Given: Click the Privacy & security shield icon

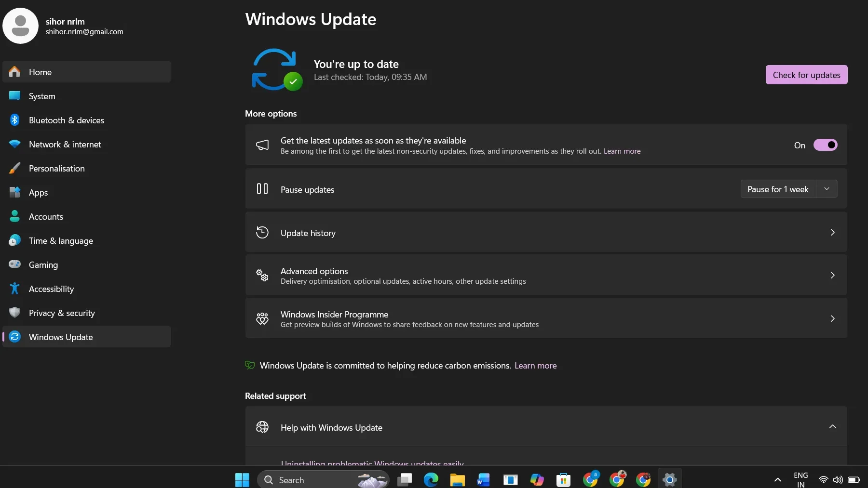Looking at the screenshot, I should click(x=15, y=313).
